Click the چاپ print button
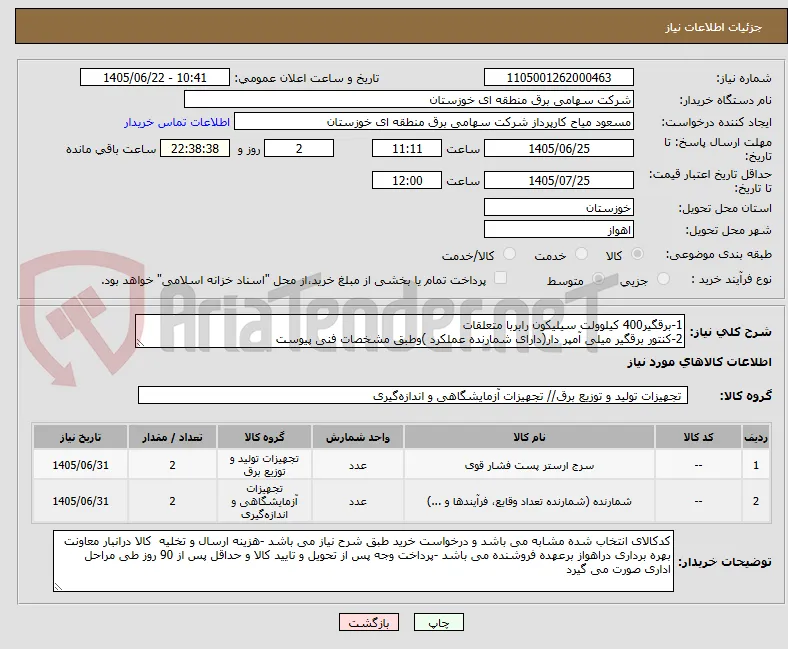Screen dimensions: 788x649 coord(439,623)
